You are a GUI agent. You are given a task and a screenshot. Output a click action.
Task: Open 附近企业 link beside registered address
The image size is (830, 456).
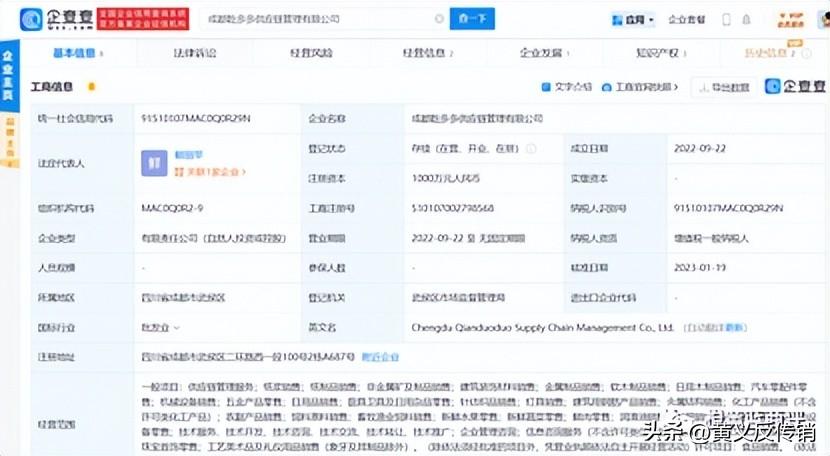click(380, 357)
